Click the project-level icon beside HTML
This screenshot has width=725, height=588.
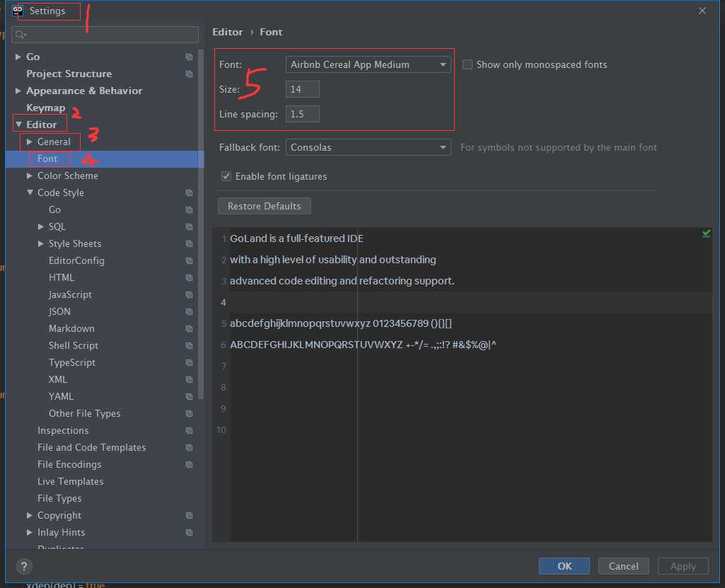click(x=189, y=277)
